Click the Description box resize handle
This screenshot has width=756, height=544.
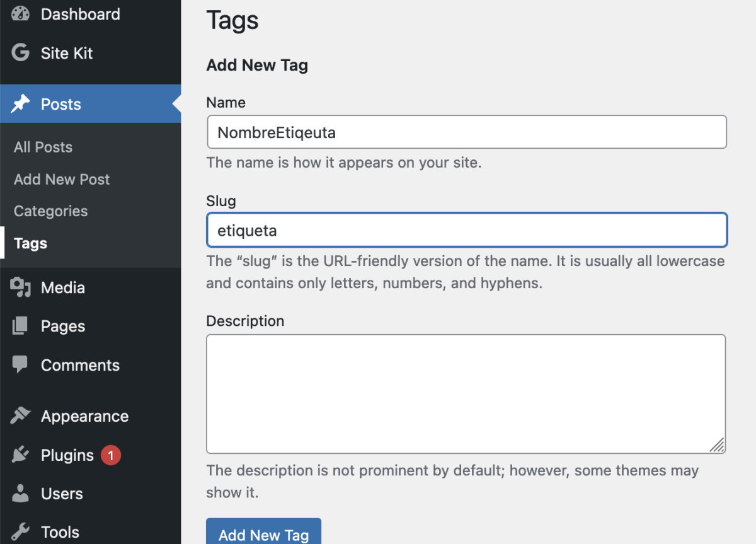717,445
